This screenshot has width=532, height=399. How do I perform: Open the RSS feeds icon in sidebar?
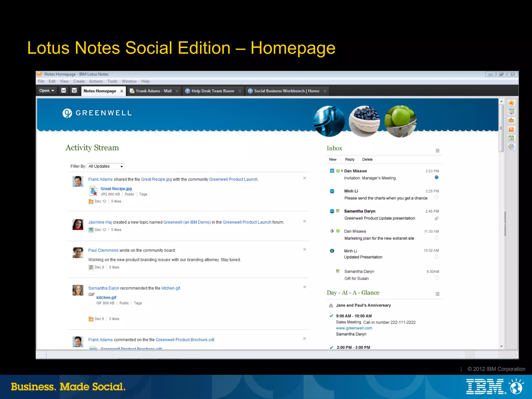[x=511, y=129]
